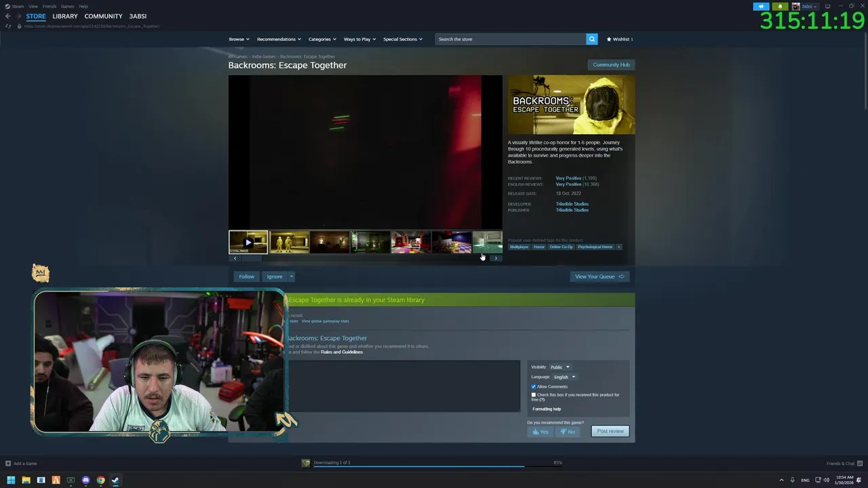Switch to the LIBRARY tab
Image resolution: width=868 pixels, height=488 pixels.
[65, 16]
